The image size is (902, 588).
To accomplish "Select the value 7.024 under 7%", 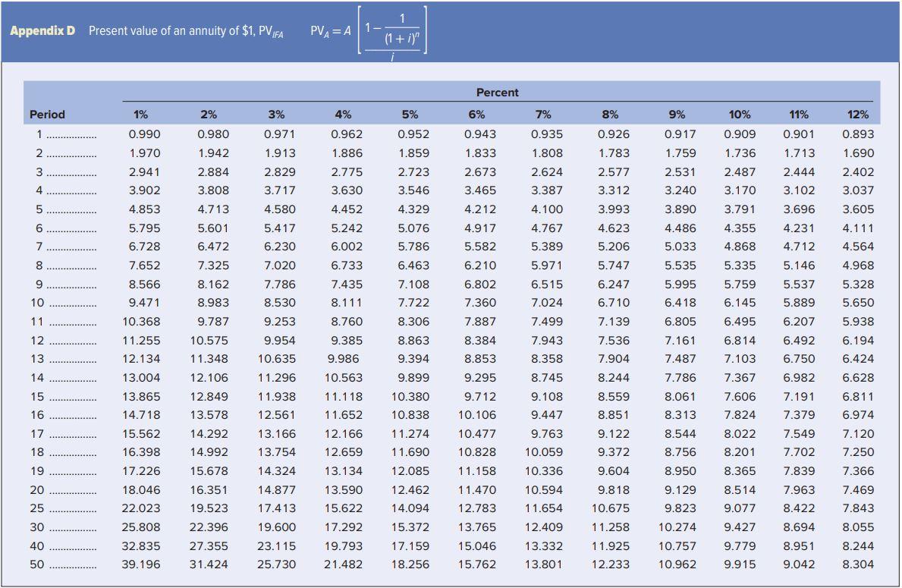I will [548, 302].
